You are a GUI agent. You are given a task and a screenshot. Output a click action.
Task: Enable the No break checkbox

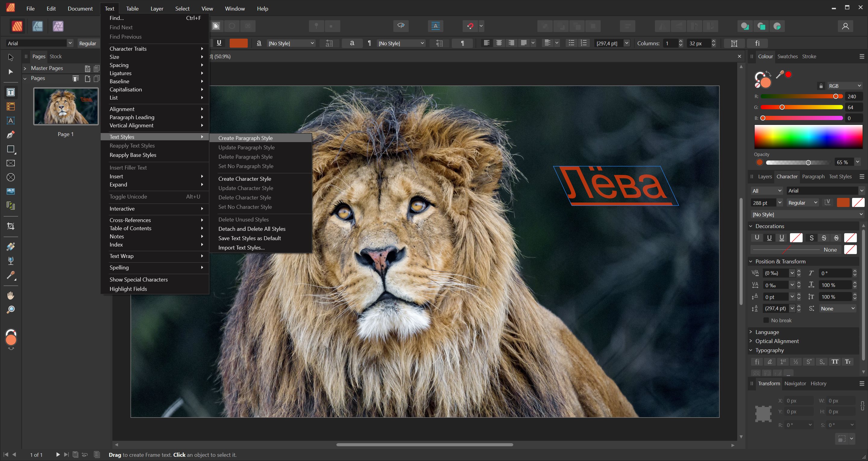(x=766, y=320)
